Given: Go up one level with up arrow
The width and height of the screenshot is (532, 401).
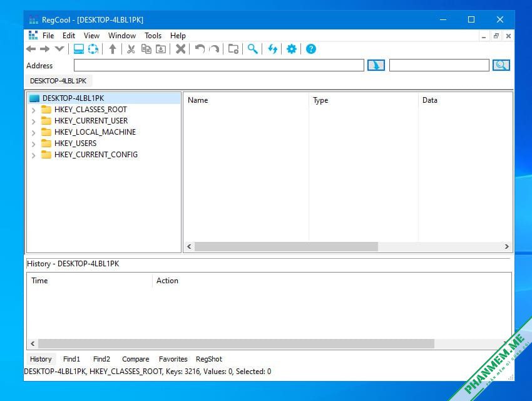Looking at the screenshot, I should click(x=113, y=49).
